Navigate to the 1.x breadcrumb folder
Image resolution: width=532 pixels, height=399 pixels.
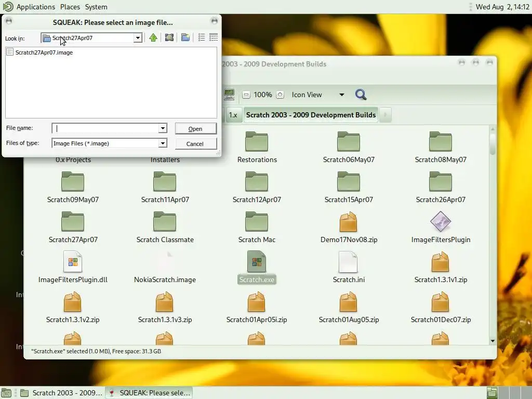pos(233,115)
